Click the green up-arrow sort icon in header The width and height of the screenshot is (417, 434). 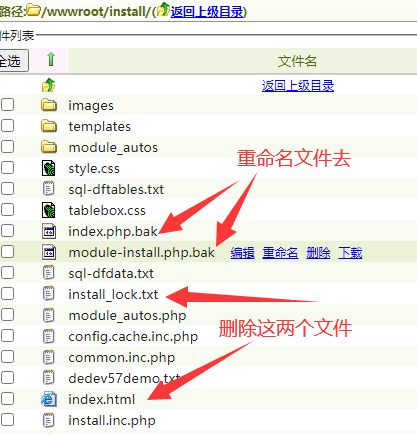(51, 59)
